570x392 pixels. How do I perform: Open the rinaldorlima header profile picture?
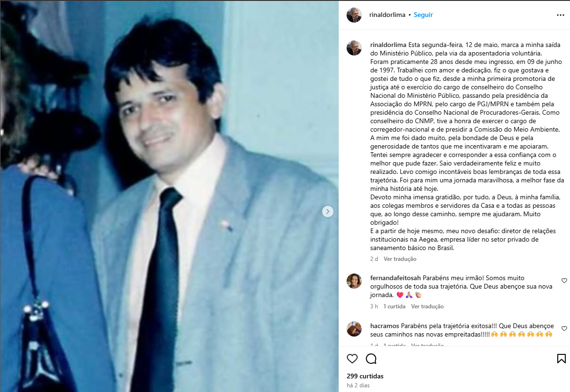[354, 15]
